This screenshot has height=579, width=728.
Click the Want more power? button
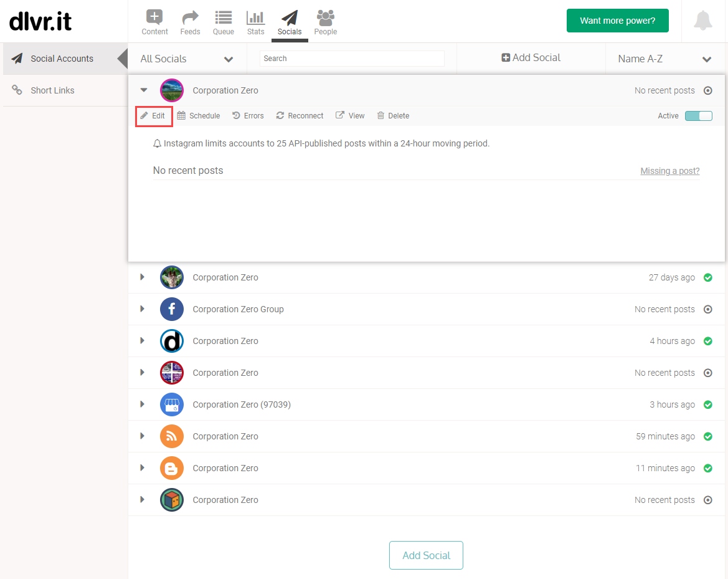tap(618, 21)
